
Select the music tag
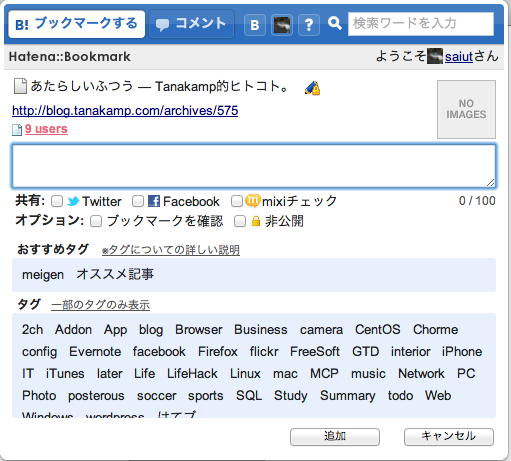click(x=368, y=374)
